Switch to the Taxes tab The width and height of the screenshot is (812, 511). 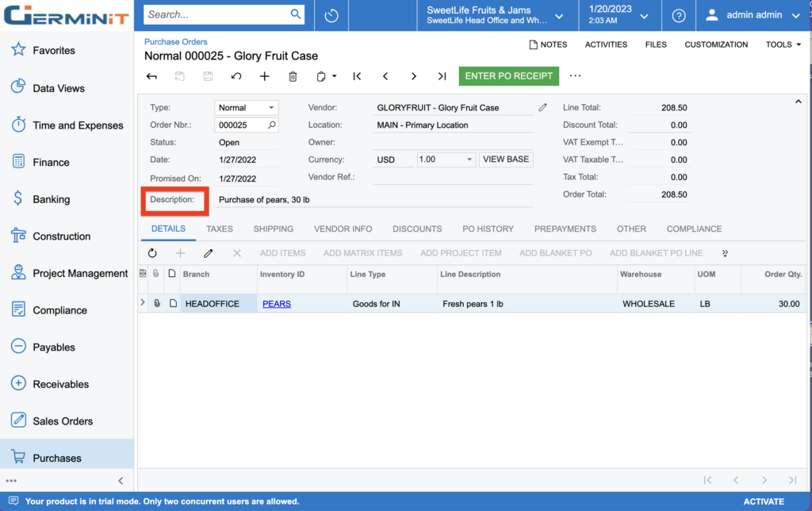[x=220, y=229]
